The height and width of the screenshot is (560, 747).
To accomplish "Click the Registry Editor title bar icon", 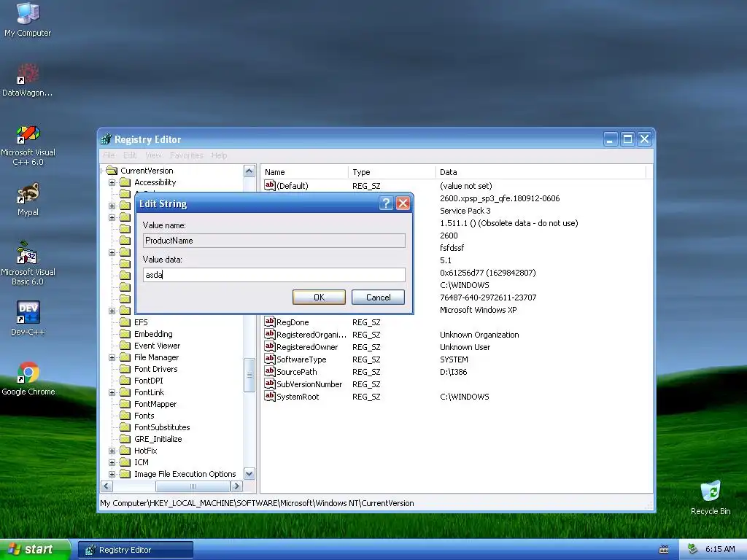I will pyautogui.click(x=106, y=139).
